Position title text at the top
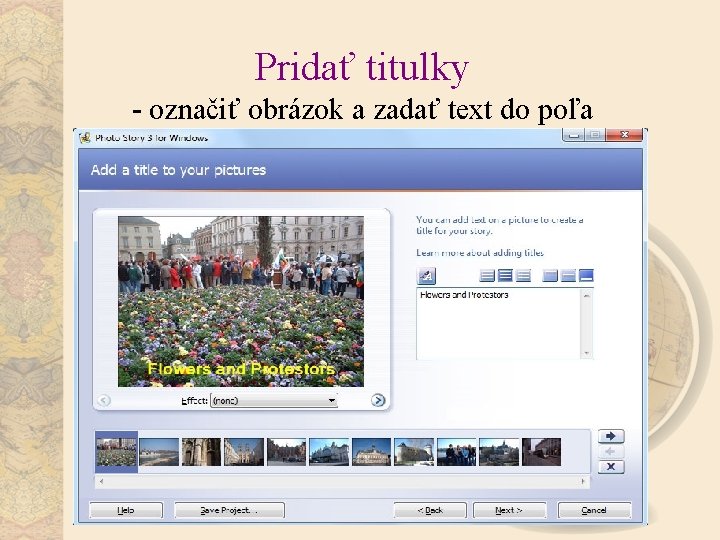This screenshot has height=540, width=720. click(550, 276)
